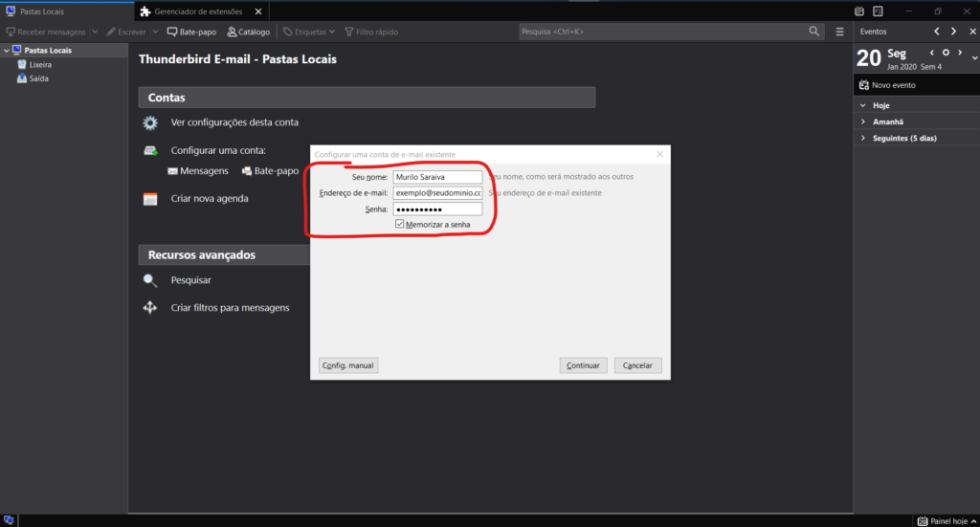Toggle Memorizar a senha checkbox
This screenshot has width=980, height=527.
click(399, 224)
